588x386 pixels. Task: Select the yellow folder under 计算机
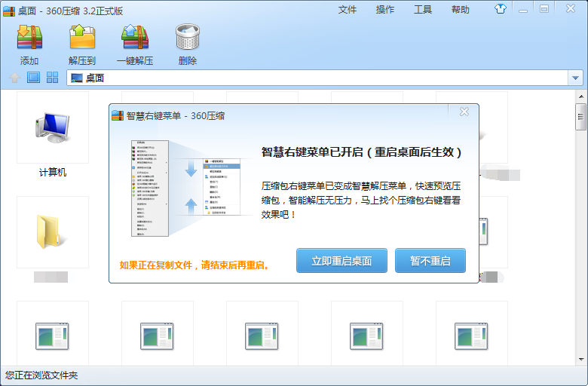[53, 231]
